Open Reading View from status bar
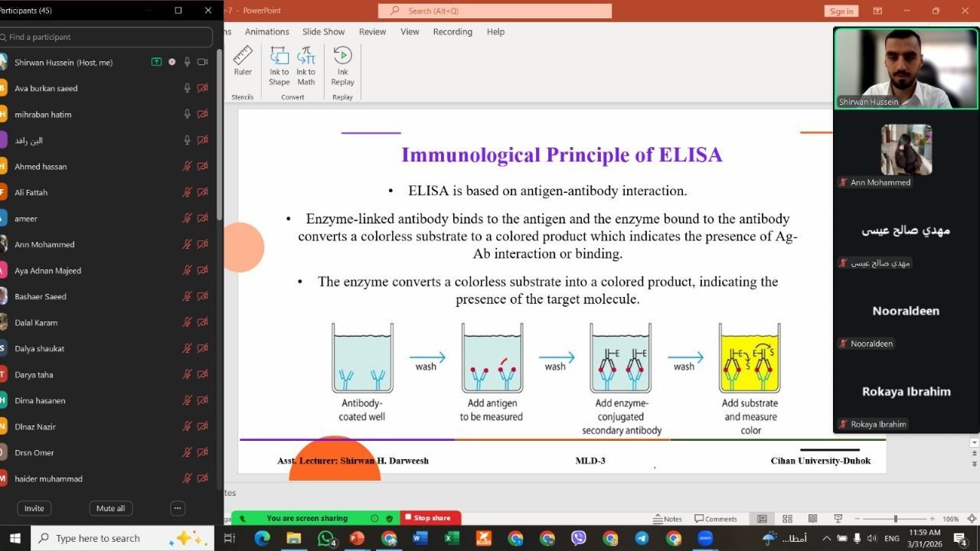 click(x=812, y=519)
